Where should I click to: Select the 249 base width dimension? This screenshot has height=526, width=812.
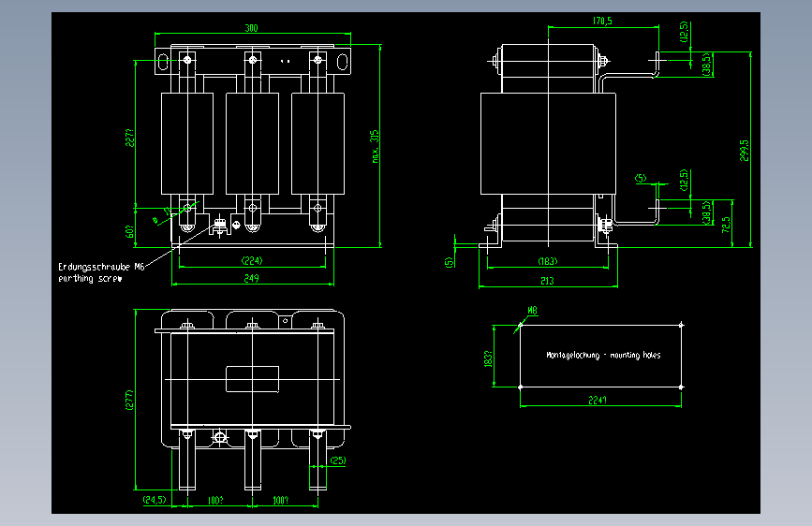pyautogui.click(x=252, y=279)
